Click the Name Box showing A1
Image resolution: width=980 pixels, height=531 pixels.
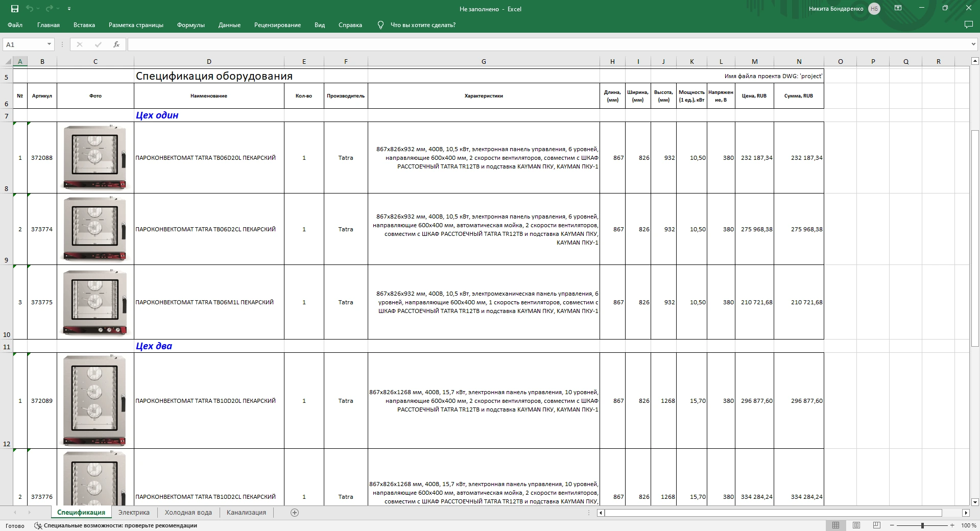tap(25, 44)
